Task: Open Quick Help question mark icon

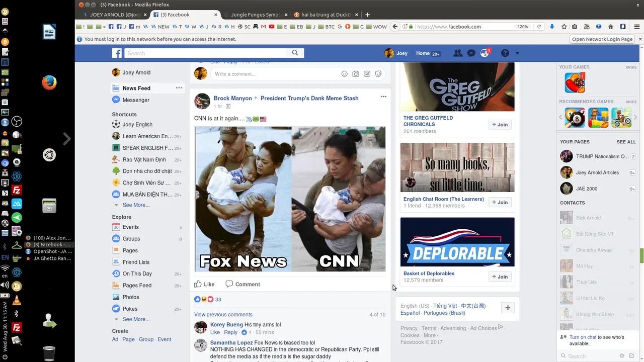Action: (505, 53)
